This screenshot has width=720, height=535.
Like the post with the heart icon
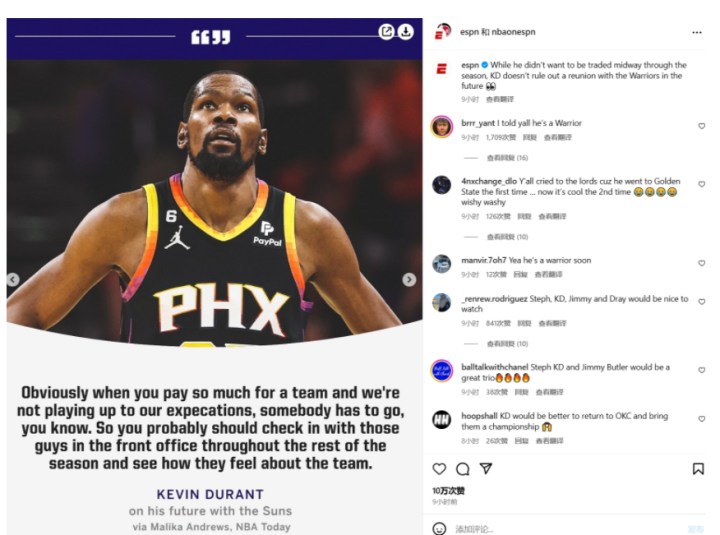(x=439, y=469)
